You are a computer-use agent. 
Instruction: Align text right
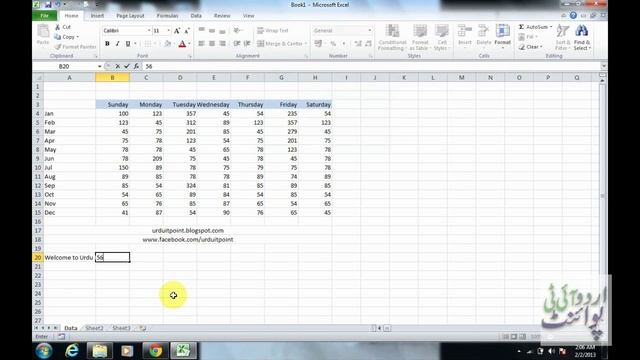pyautogui.click(x=222, y=44)
